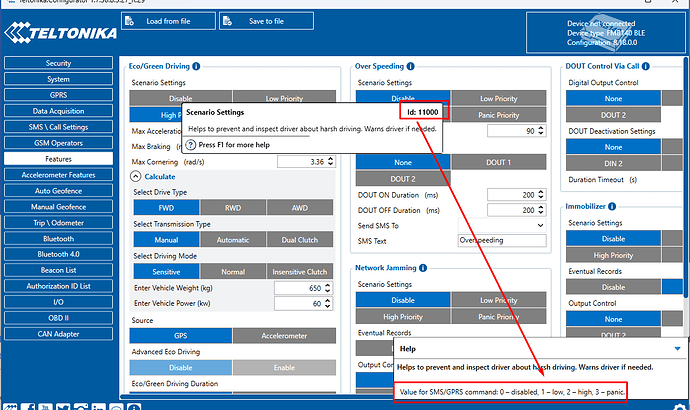Viewport: 690px width, 410px height.
Task: Set Eco/Green Driving scenario to Disable
Action: click(180, 98)
